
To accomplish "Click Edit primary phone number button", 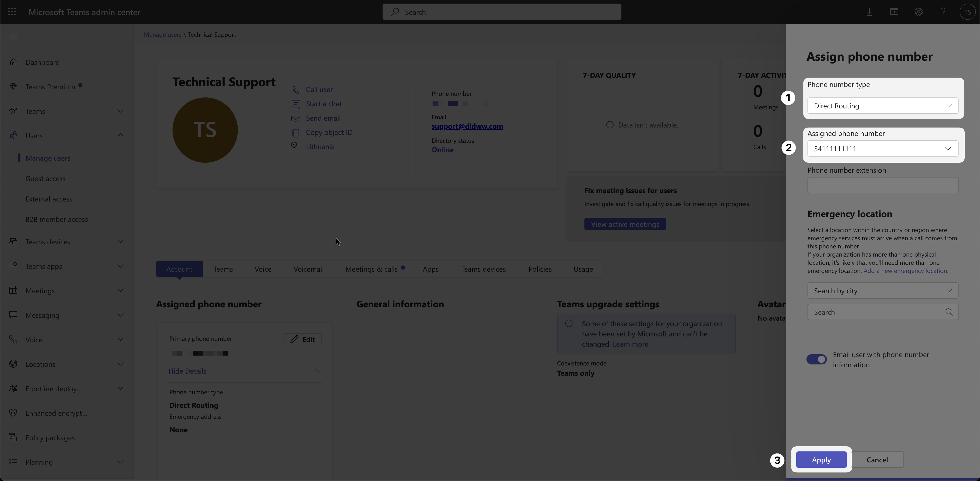I will tap(302, 339).
